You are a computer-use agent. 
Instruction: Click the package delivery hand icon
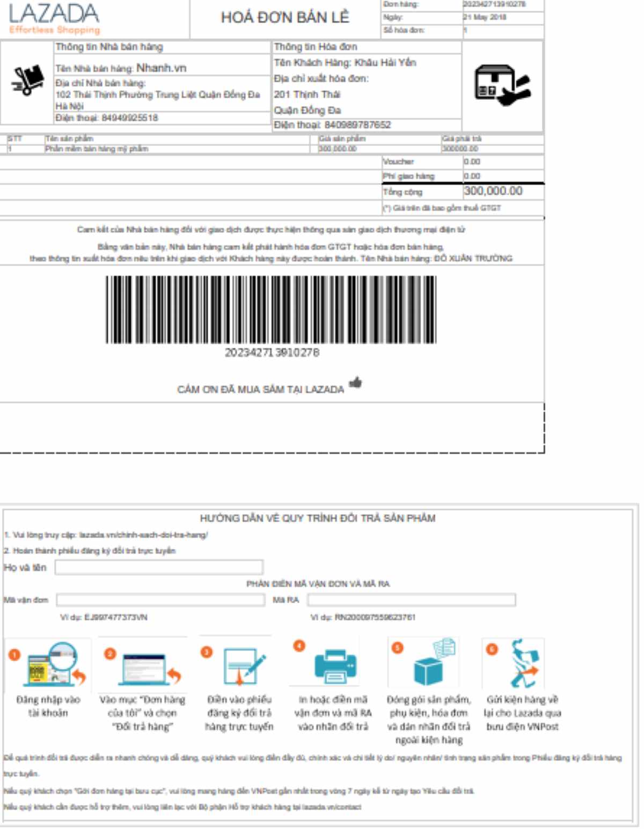click(x=502, y=85)
